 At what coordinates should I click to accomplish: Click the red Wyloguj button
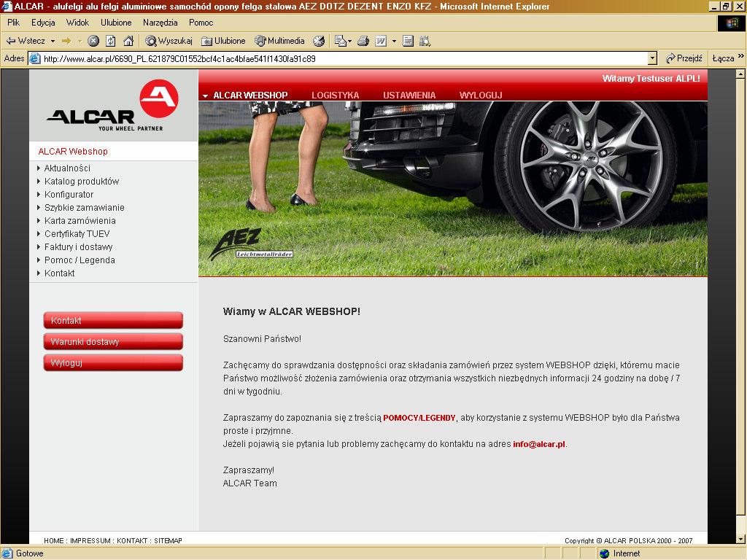coord(113,363)
